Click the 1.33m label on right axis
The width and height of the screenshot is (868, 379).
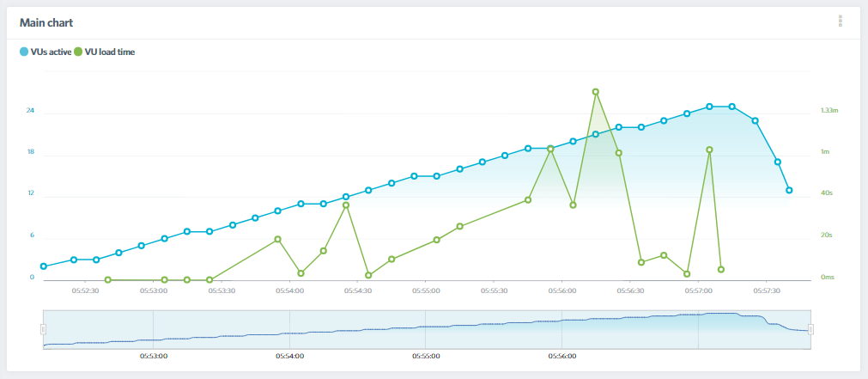829,111
